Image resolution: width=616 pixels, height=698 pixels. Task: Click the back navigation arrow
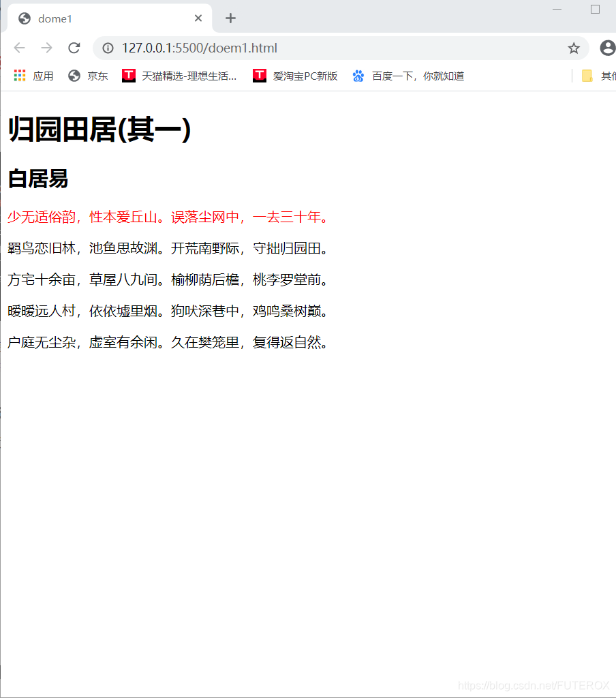pyautogui.click(x=19, y=48)
